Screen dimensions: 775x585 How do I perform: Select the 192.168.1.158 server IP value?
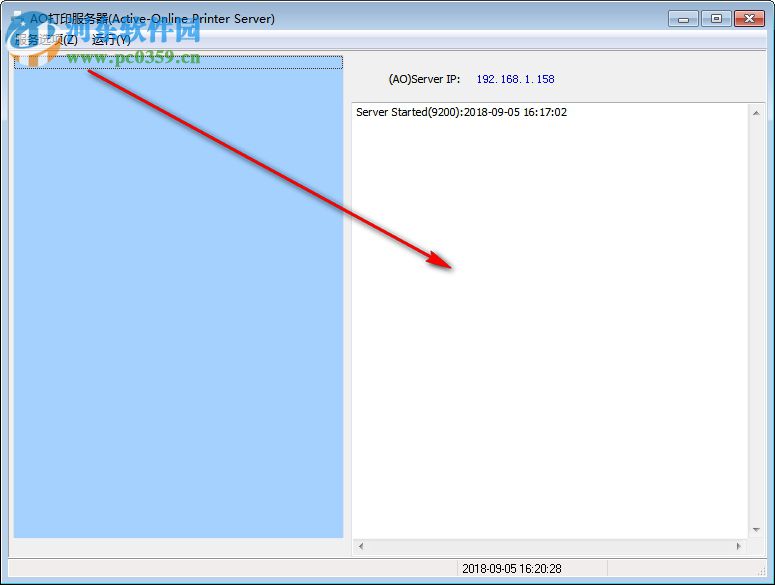(515, 79)
